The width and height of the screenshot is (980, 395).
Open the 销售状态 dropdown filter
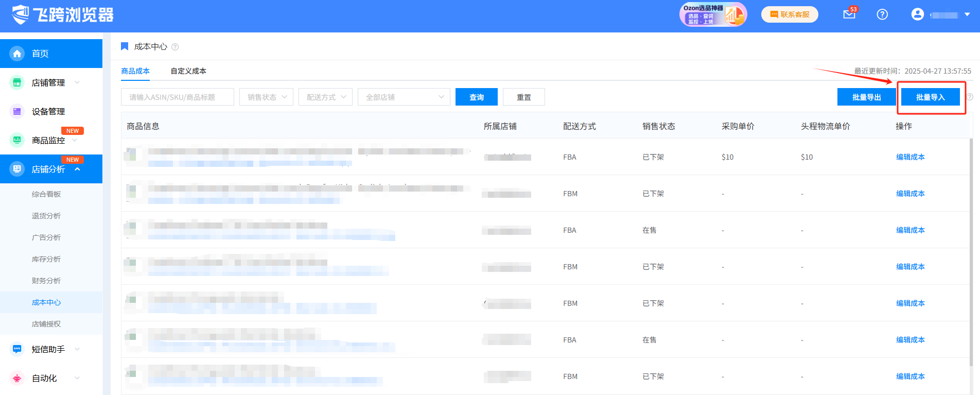pyautogui.click(x=266, y=97)
